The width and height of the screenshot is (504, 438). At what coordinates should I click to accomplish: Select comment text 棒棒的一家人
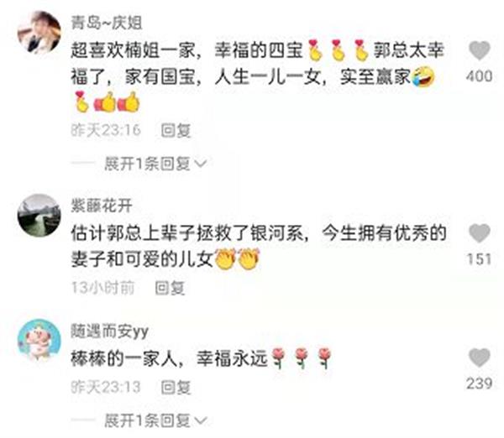(124, 358)
